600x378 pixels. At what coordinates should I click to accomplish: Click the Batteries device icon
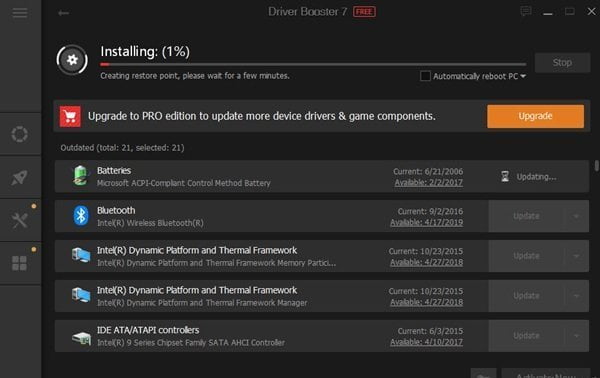[80, 176]
